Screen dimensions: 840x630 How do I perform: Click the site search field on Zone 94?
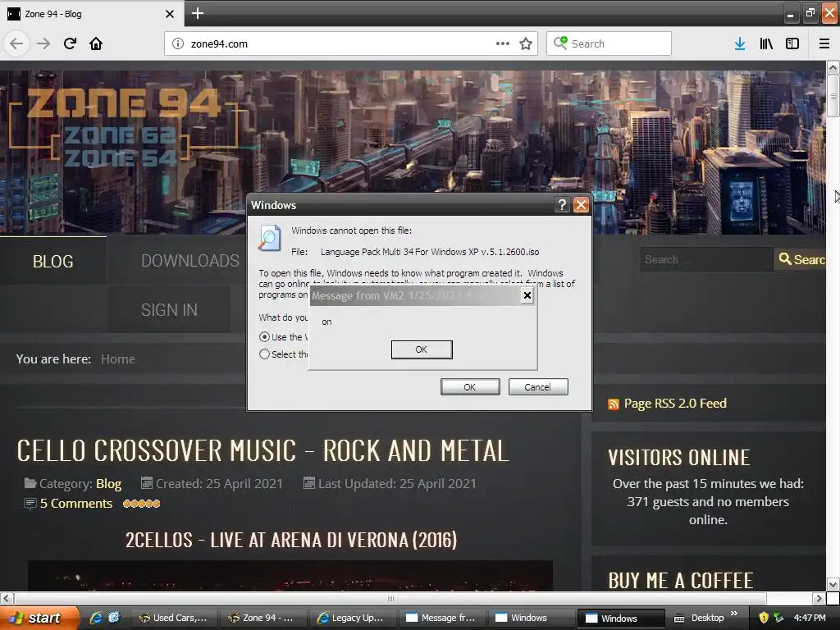click(706, 259)
